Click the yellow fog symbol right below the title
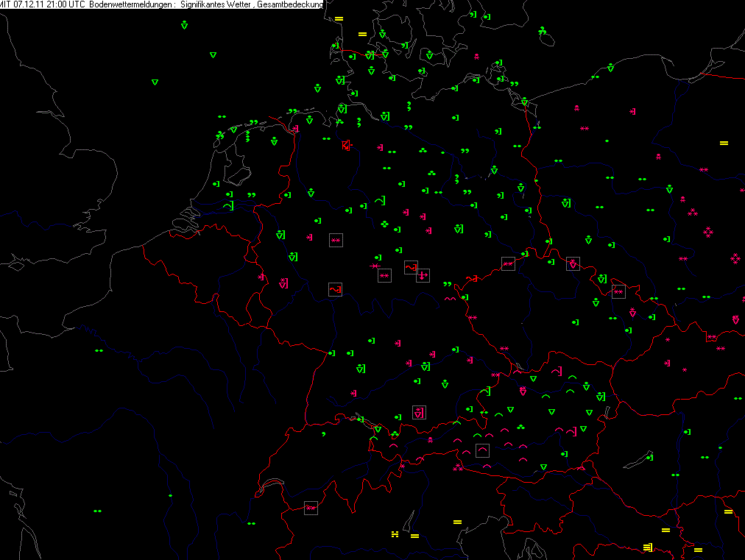The height and width of the screenshot is (560, 745). pos(339,18)
